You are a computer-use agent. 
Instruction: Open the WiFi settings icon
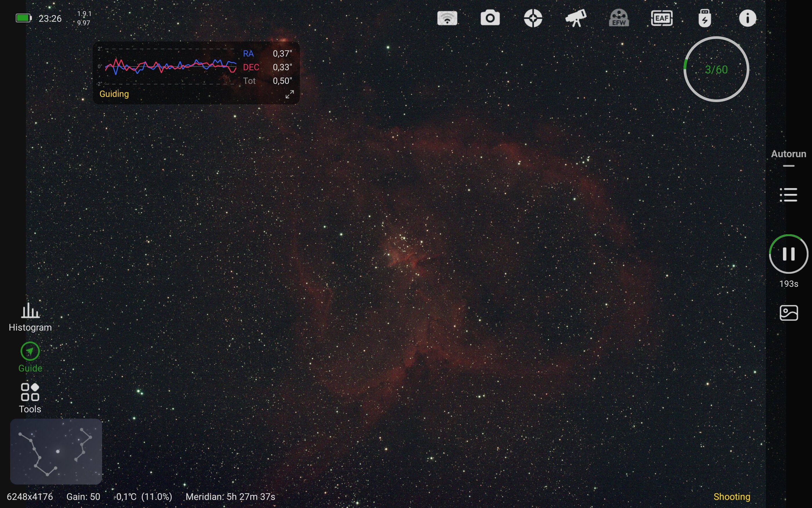point(447,18)
